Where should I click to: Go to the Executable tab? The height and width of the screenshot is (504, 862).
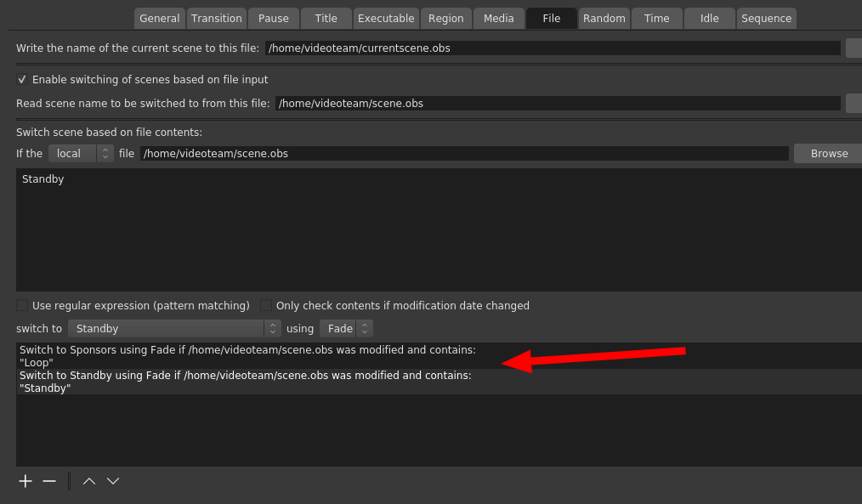tap(386, 19)
